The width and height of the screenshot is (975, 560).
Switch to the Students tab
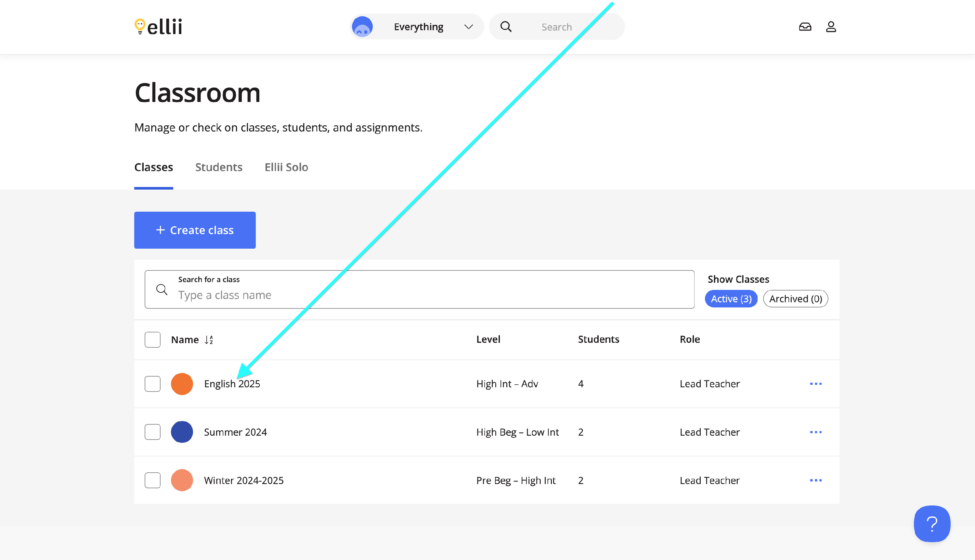219,167
